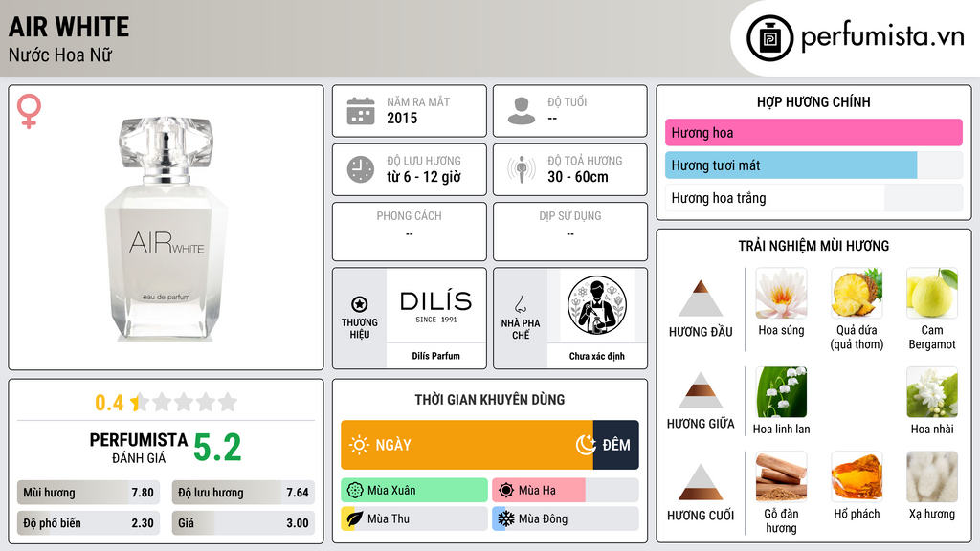Select the Hoa nhài jasmine note image

[932, 392]
